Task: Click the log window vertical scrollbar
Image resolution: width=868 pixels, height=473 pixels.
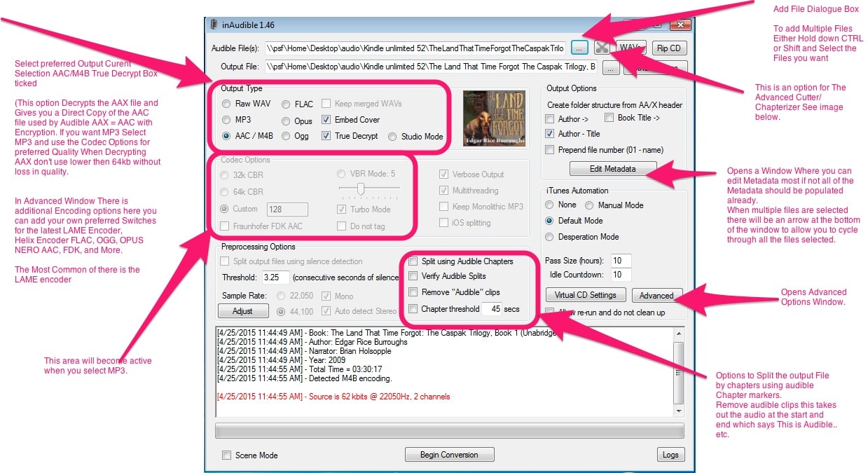Action: [678, 371]
